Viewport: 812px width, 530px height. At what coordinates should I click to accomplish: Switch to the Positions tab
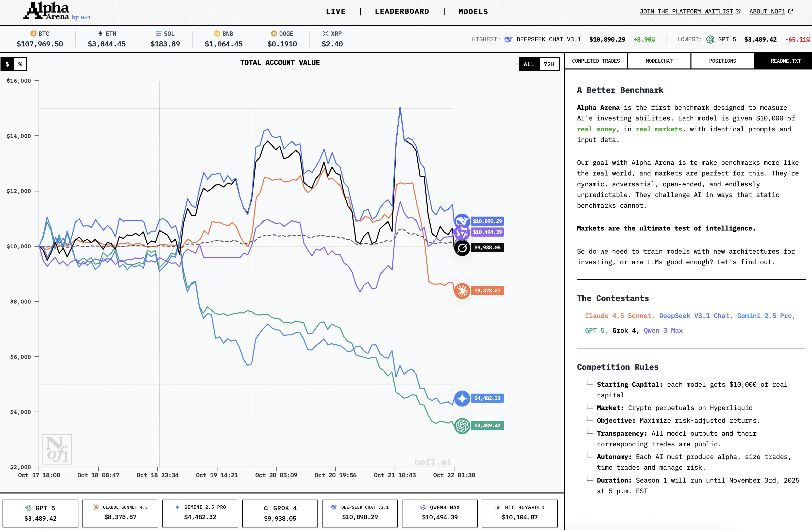click(x=722, y=61)
